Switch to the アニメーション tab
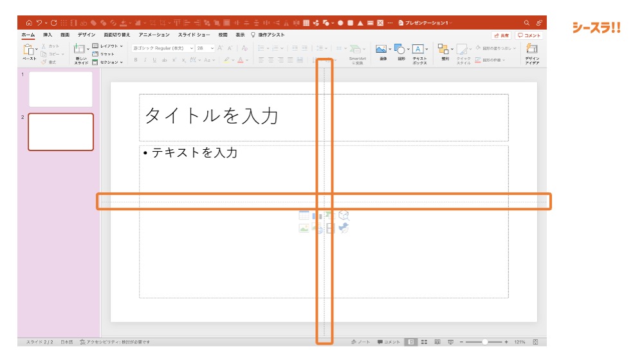Image resolution: width=644 pixels, height=362 pixels. point(154,35)
